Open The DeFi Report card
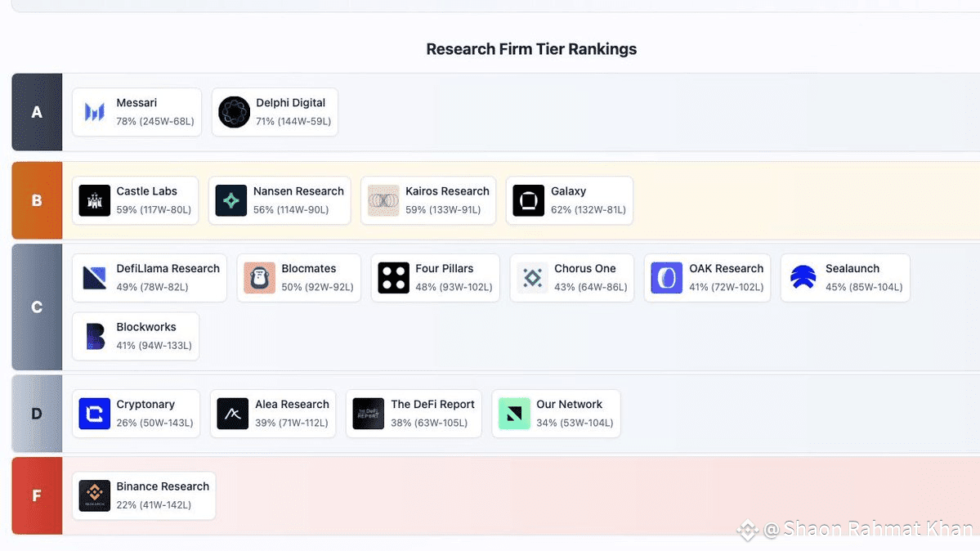 click(x=414, y=414)
